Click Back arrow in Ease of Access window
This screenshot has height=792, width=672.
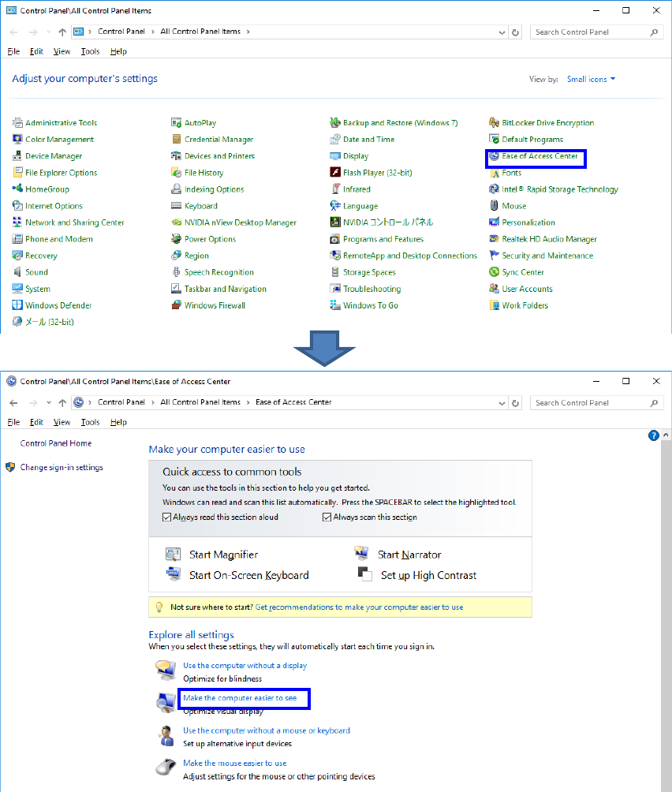tap(13, 402)
